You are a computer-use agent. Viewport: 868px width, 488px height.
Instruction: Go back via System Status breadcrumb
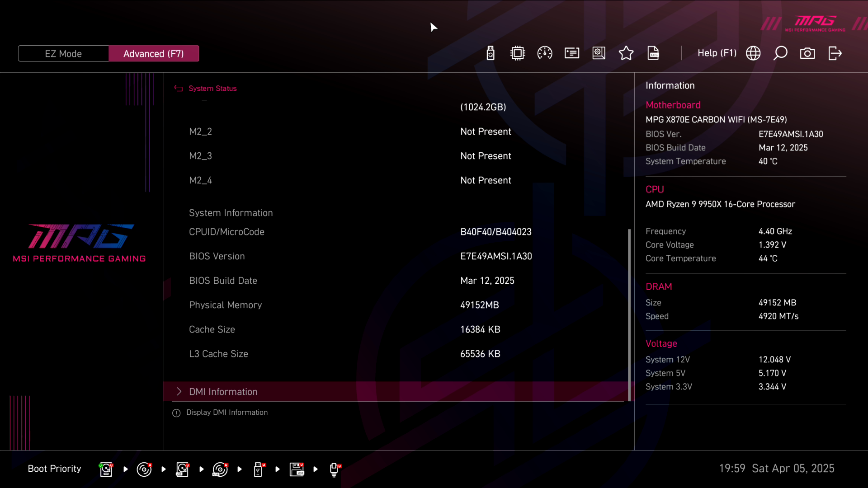(x=212, y=89)
